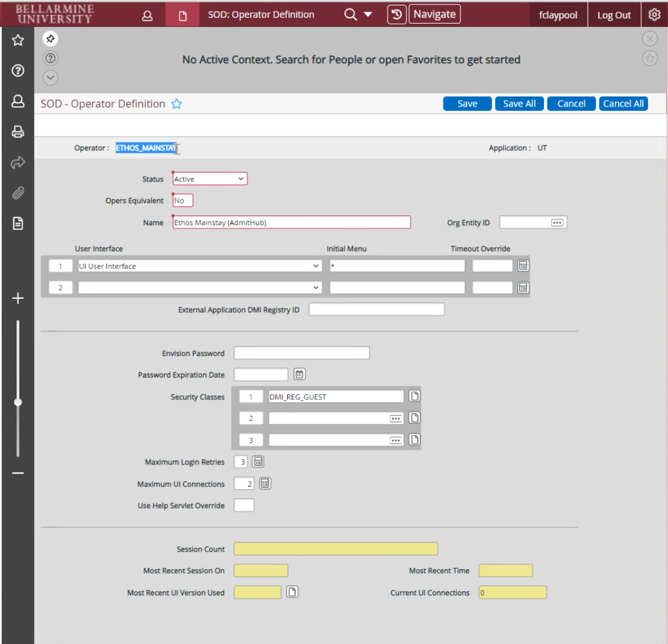This screenshot has width=668, height=644.
Task: Click the Save button
Action: coord(467,103)
